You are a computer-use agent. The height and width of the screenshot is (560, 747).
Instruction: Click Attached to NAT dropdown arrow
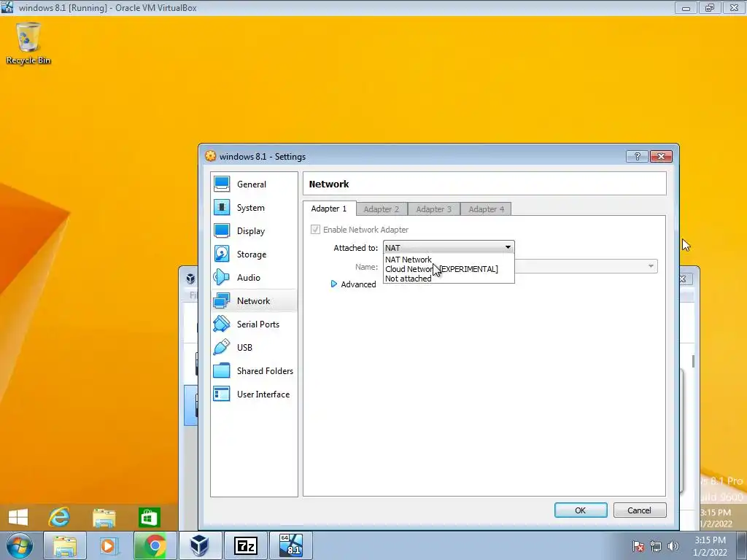click(508, 247)
